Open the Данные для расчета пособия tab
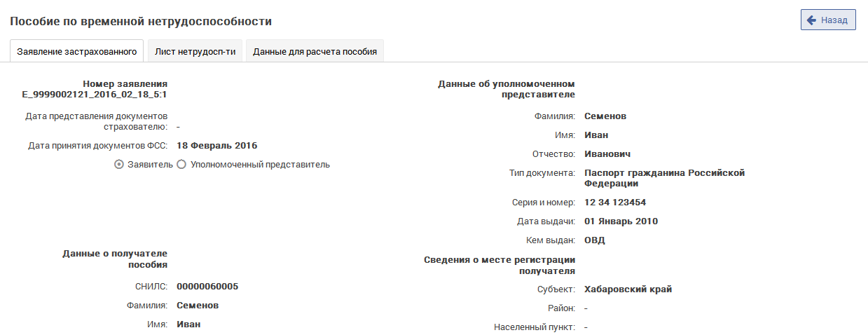This screenshot has height=335, width=868. click(315, 51)
